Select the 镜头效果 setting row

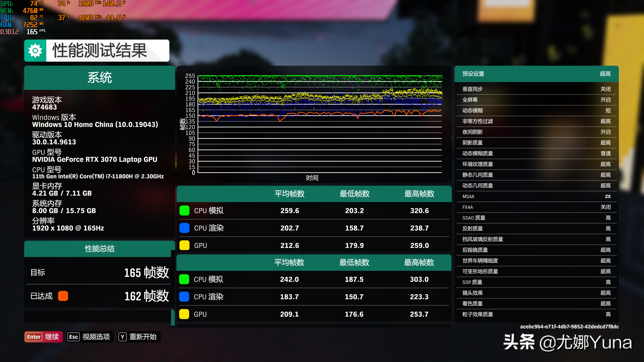click(536, 293)
